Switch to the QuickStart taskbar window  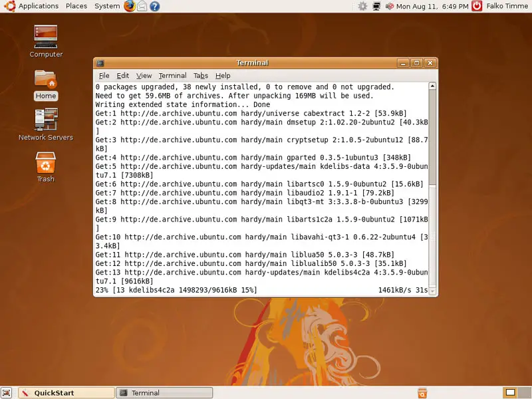[66, 393]
